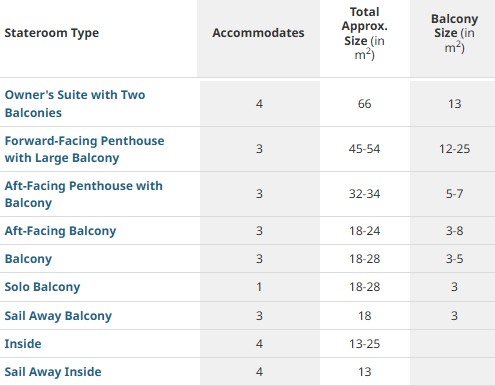Open the Sail Away Inside link
Image resolution: width=495 pixels, height=386 pixels.
[x=53, y=372]
